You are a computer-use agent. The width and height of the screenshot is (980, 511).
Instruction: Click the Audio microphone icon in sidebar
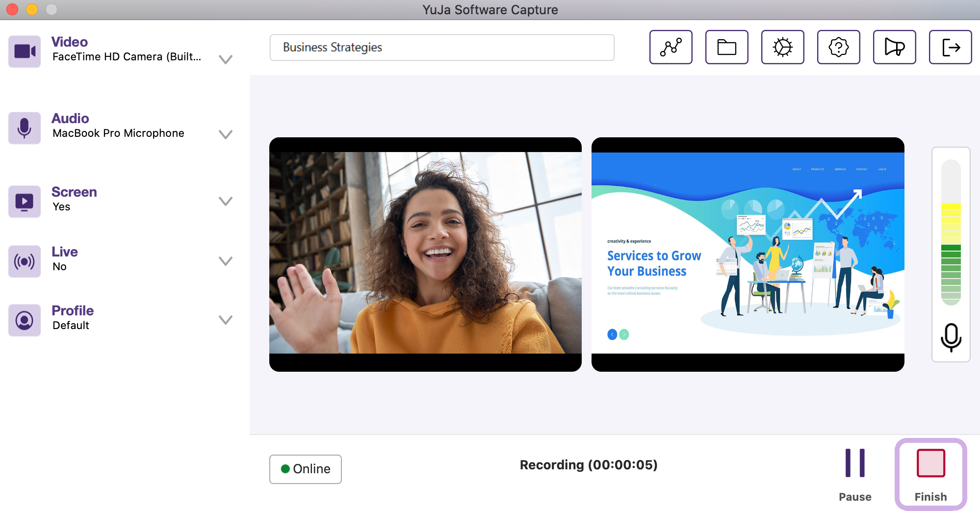point(25,128)
